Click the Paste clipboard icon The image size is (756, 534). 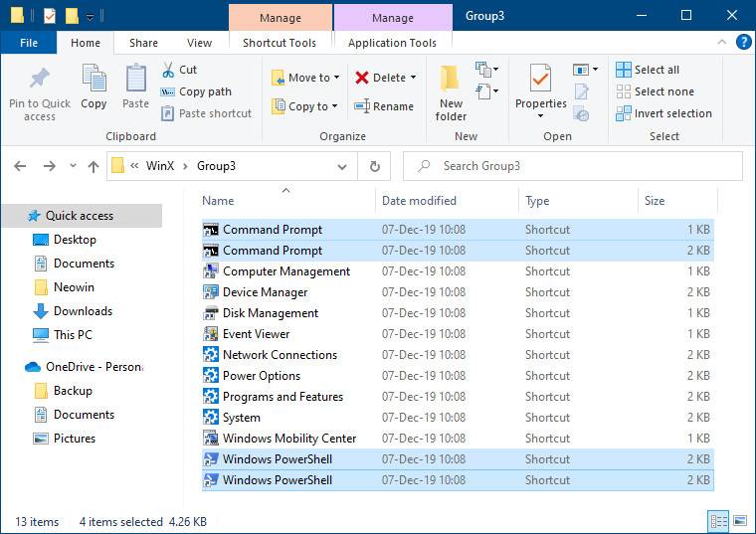[136, 80]
